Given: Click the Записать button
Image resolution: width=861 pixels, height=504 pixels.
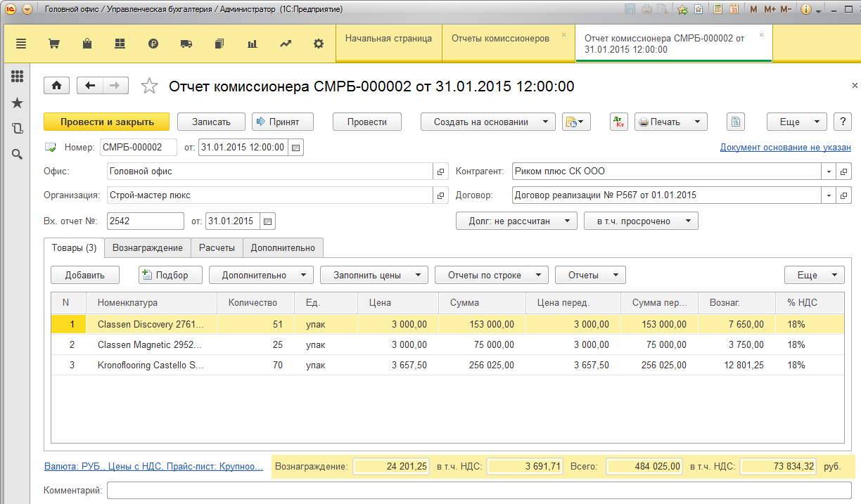Looking at the screenshot, I should tap(211, 122).
